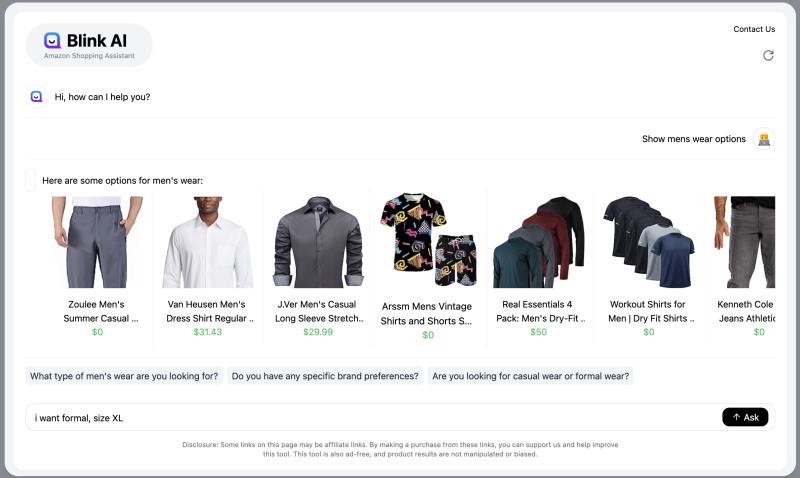
Task: Select the Kenneth Cole Jeans product image
Action: click(x=744, y=242)
